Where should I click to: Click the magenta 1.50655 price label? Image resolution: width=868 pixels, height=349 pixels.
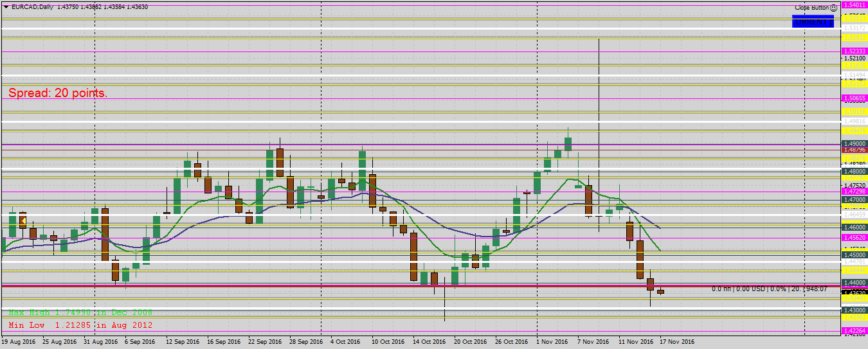click(854, 98)
